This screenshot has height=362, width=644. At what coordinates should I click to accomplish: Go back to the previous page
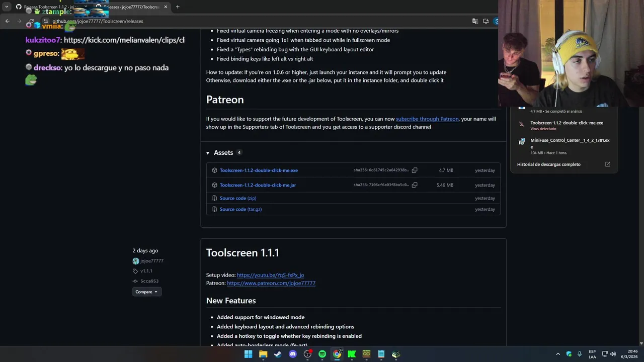7,21
